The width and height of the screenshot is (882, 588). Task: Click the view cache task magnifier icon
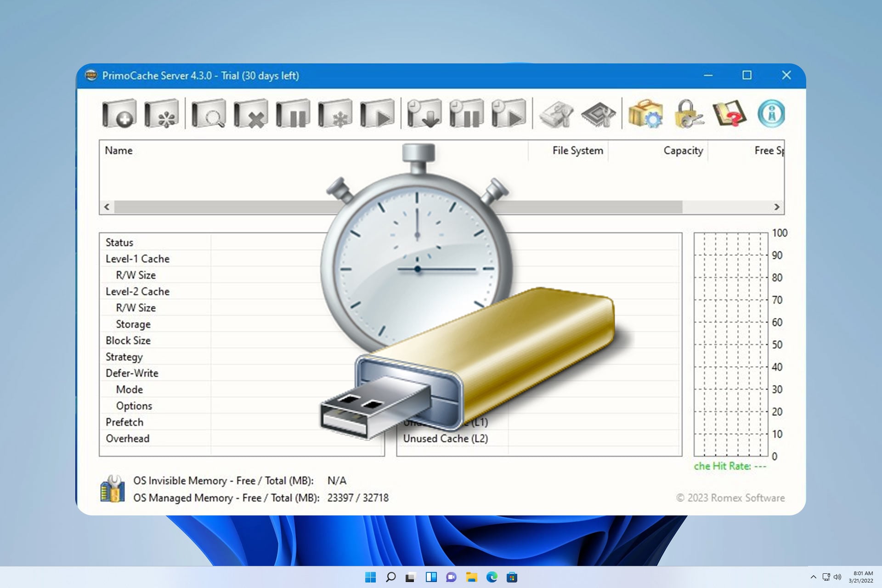[x=209, y=113]
